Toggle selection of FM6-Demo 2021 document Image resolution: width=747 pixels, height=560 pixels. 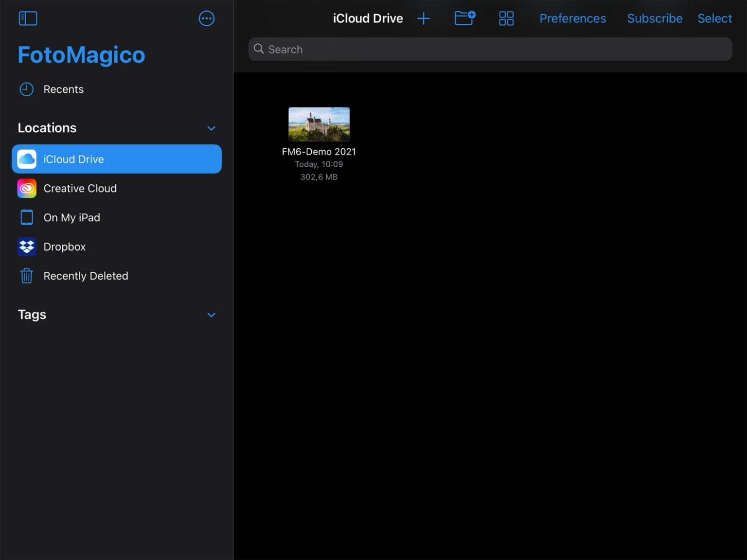[x=319, y=124]
